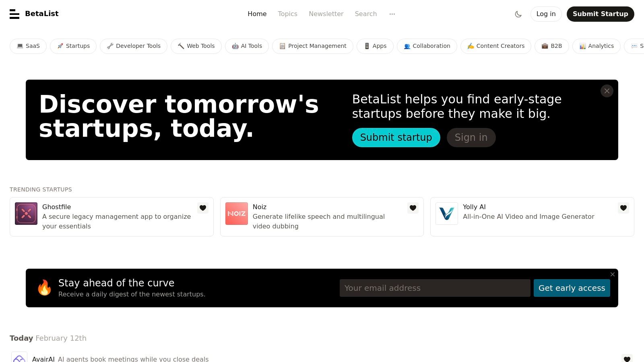644x362 pixels.
Task: Filter startups by SaaS category
Action: pos(28,46)
